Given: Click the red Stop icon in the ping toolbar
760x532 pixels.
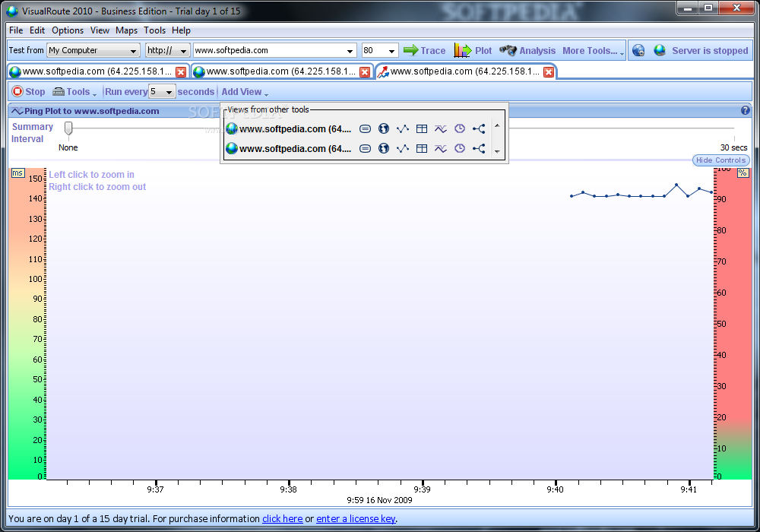Looking at the screenshot, I should pyautogui.click(x=17, y=91).
